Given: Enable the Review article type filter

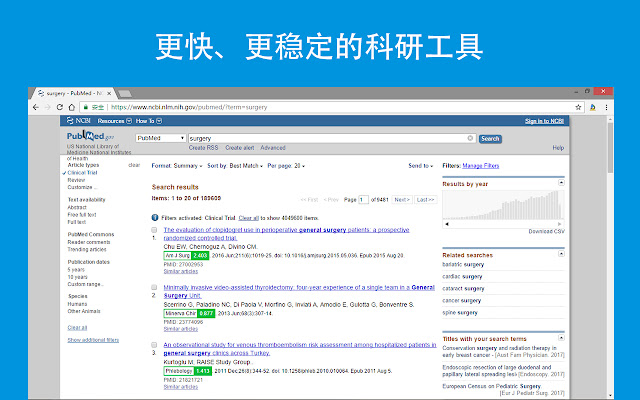Looking at the screenshot, I should [76, 180].
